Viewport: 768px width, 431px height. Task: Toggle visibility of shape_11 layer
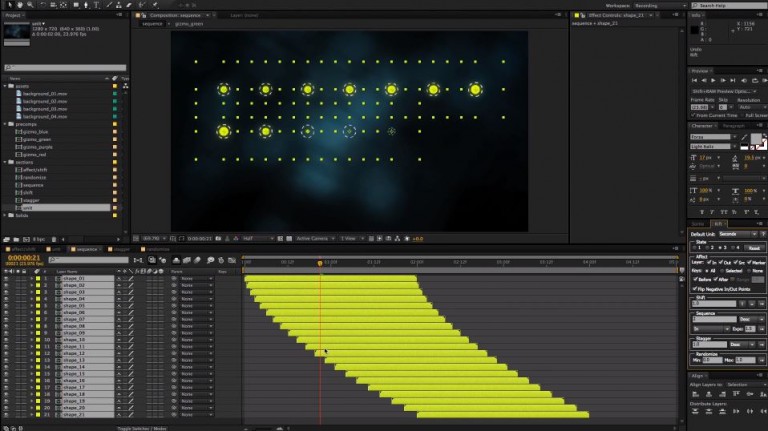click(6, 346)
